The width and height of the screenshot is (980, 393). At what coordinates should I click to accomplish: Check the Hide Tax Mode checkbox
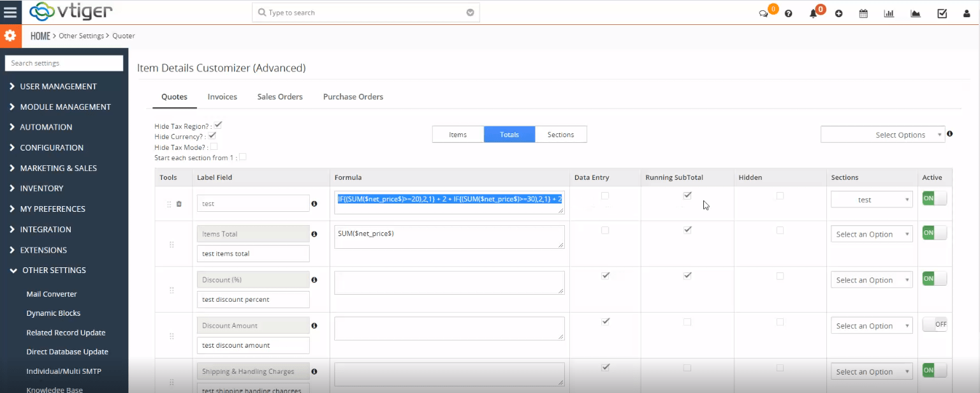[x=214, y=146]
